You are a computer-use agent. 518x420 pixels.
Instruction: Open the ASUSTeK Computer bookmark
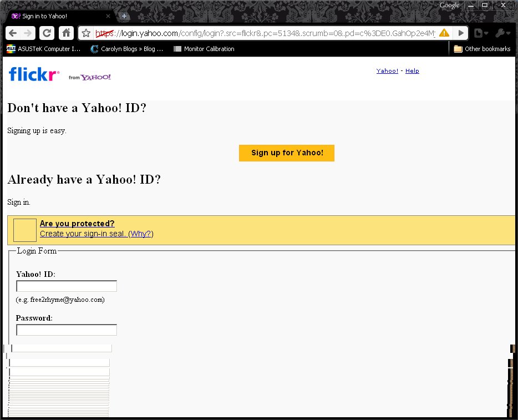44,49
